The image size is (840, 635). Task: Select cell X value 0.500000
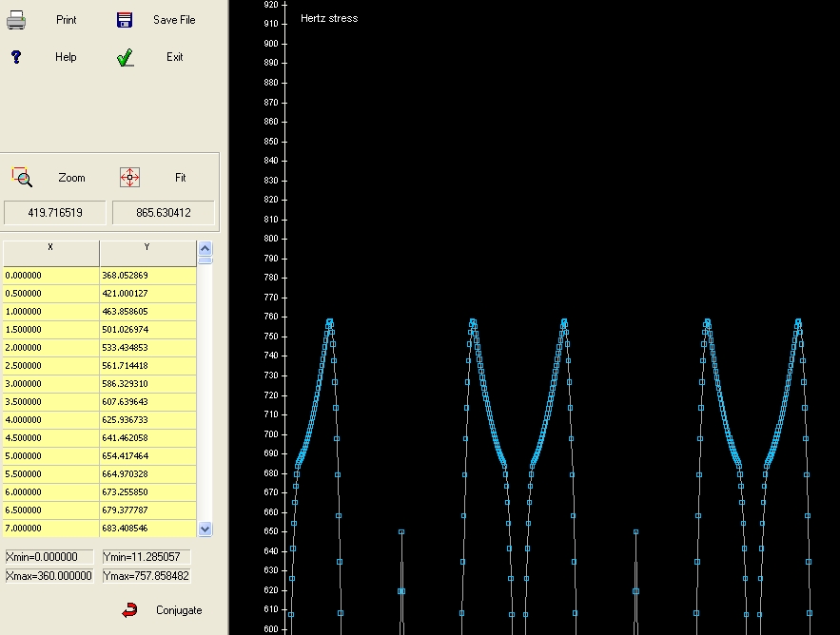tap(50, 294)
